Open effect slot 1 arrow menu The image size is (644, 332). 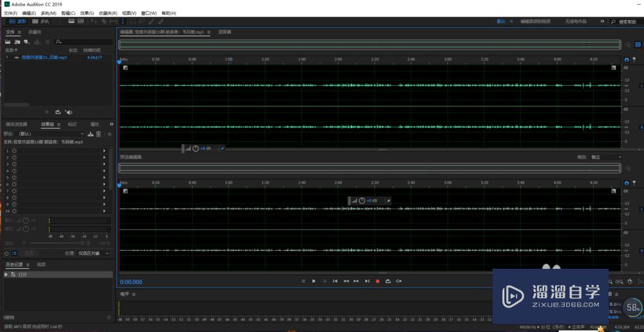[104, 151]
